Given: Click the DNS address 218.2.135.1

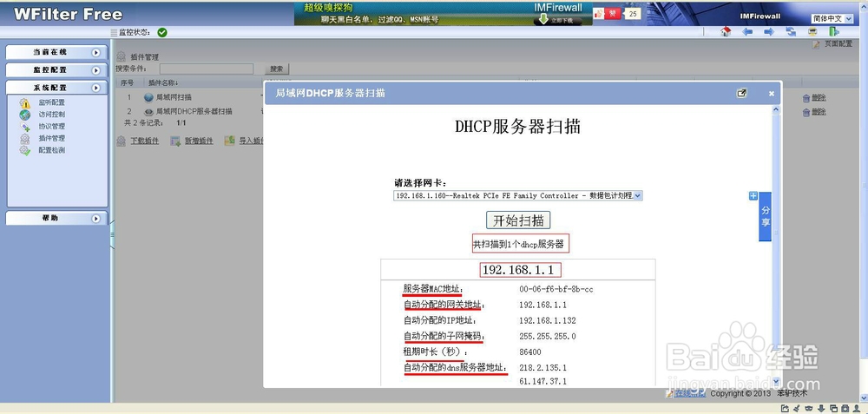Looking at the screenshot, I should [543, 367].
